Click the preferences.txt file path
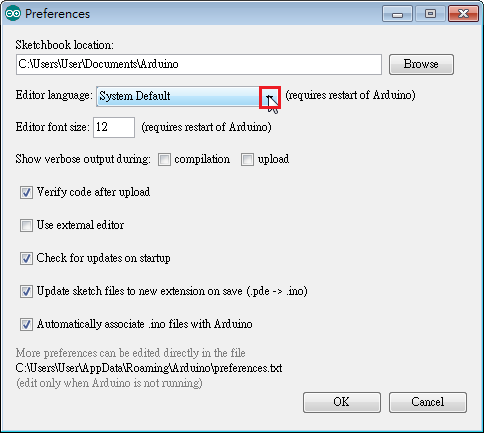 coord(149,368)
